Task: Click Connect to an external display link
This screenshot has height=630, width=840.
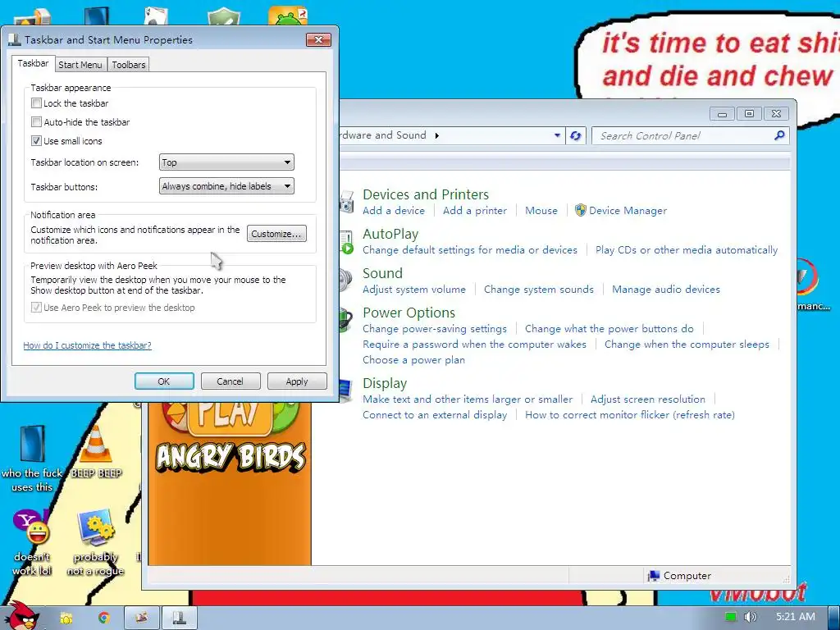Action: [435, 414]
